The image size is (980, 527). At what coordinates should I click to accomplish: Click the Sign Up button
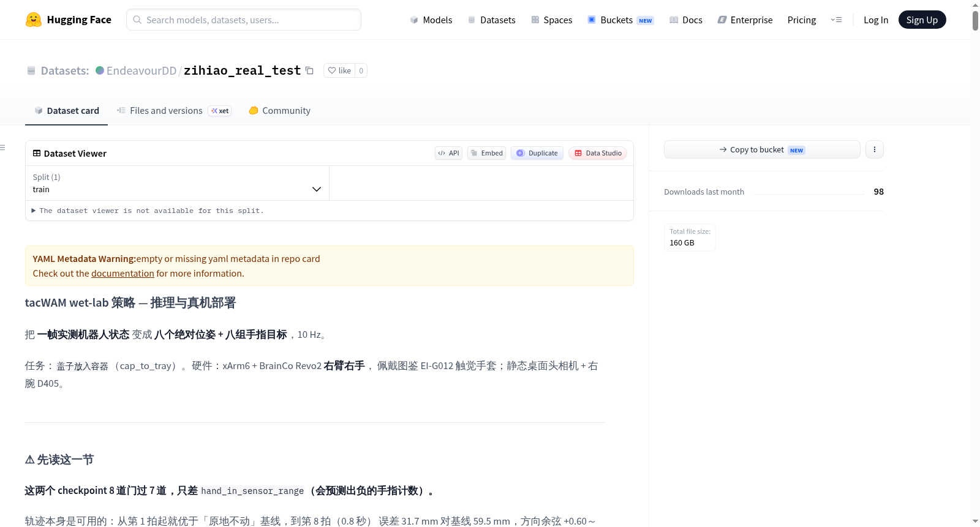(922, 20)
